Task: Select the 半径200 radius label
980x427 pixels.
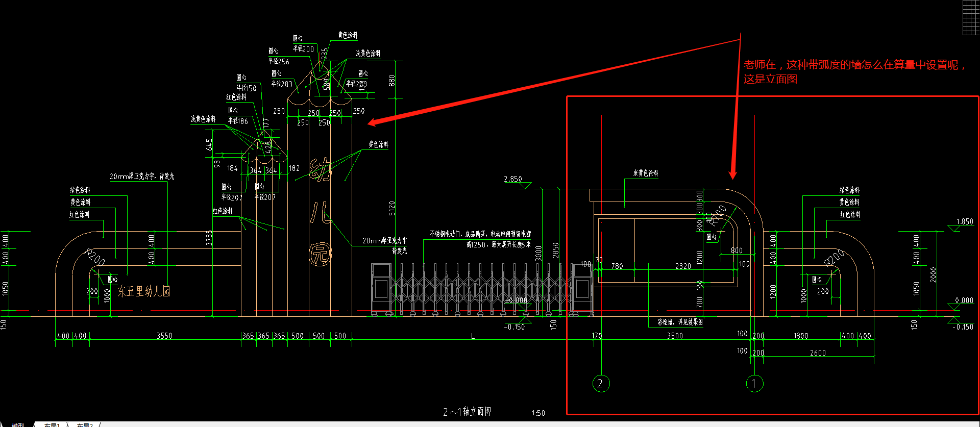Action: tap(303, 49)
